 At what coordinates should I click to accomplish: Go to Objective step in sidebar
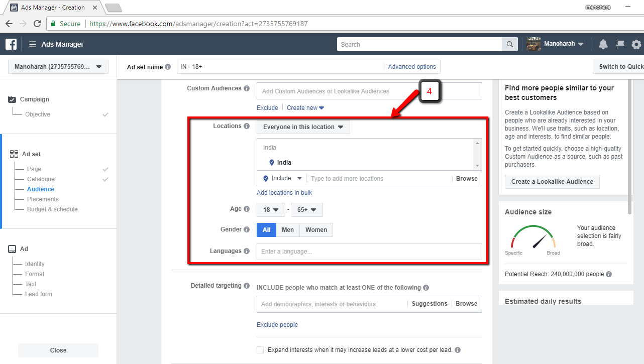pyautogui.click(x=38, y=114)
